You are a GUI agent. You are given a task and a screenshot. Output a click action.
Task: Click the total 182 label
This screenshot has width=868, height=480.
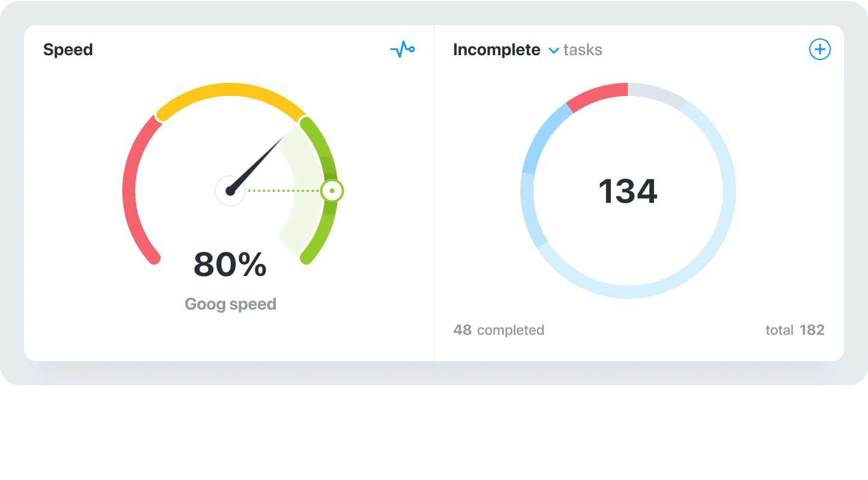coord(794,329)
